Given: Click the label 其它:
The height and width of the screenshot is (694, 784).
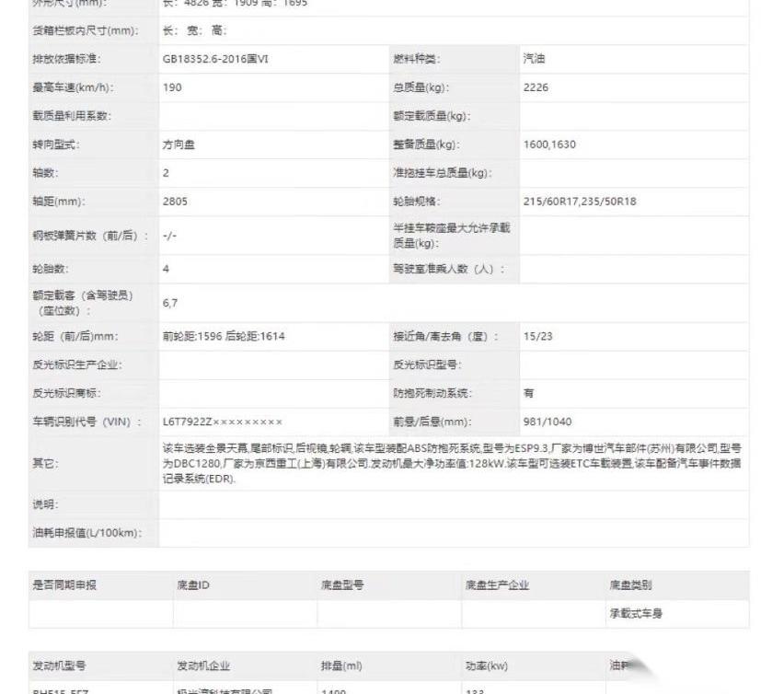Looking at the screenshot, I should click(x=45, y=464).
